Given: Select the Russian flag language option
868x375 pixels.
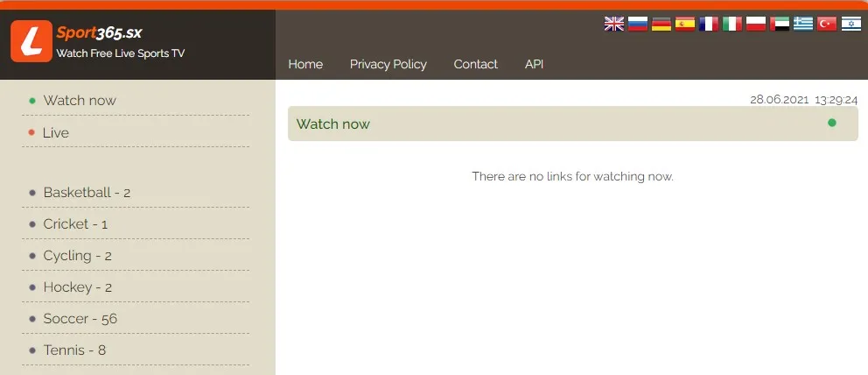Looking at the screenshot, I should (x=637, y=24).
